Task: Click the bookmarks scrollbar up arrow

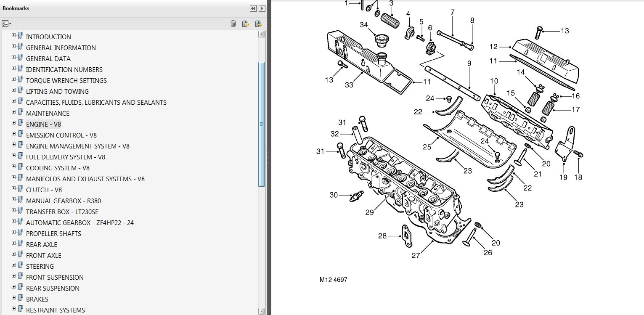Action: point(262,34)
